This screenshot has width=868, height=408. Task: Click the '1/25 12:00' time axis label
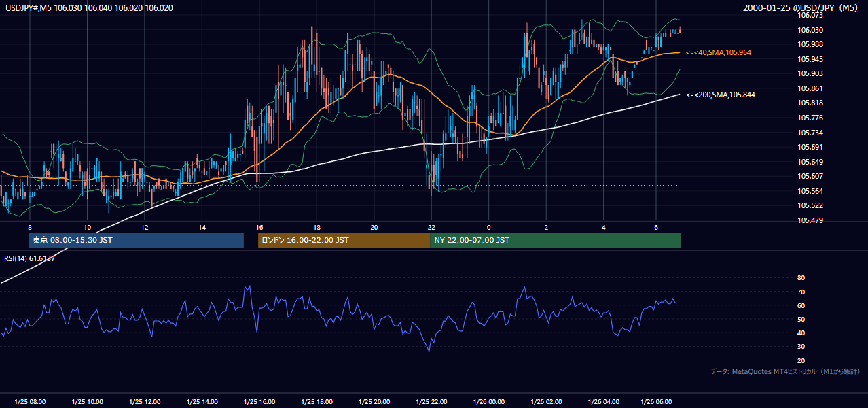pyautogui.click(x=145, y=402)
